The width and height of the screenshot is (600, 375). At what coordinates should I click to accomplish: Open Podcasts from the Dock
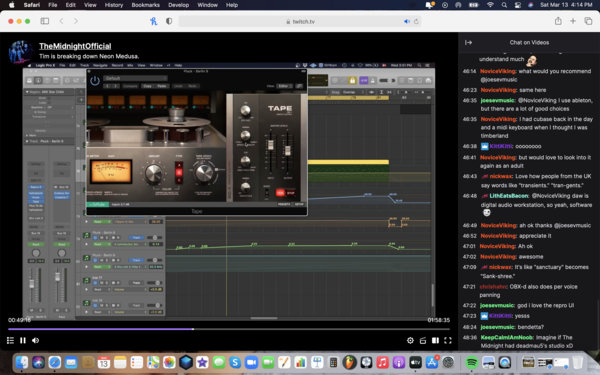pos(399,362)
